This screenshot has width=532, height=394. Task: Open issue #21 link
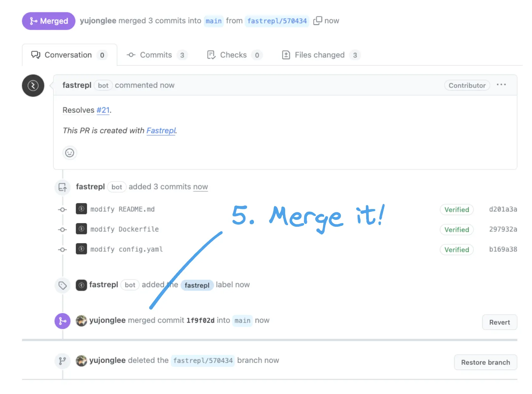tap(103, 110)
